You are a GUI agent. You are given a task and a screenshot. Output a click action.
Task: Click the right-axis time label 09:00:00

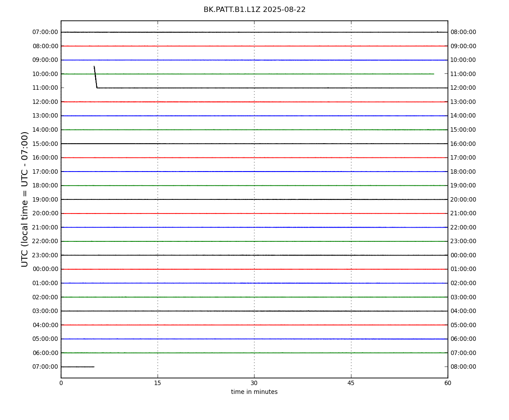click(x=463, y=46)
